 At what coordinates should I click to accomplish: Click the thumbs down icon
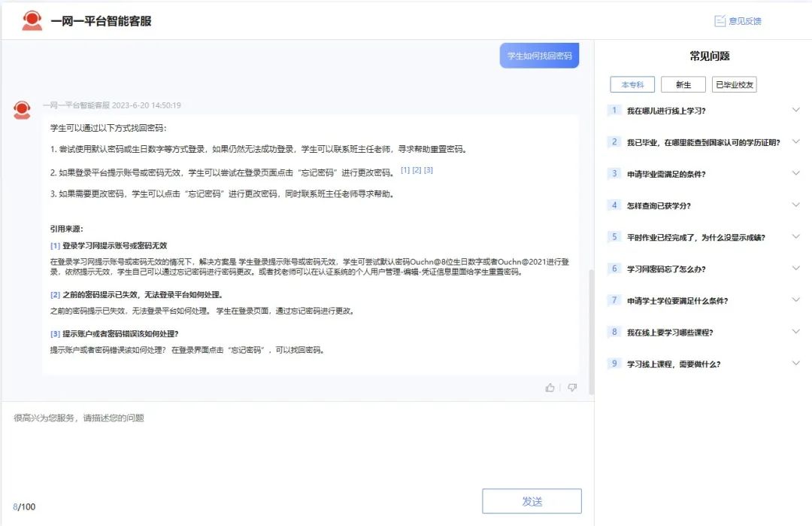click(x=572, y=388)
